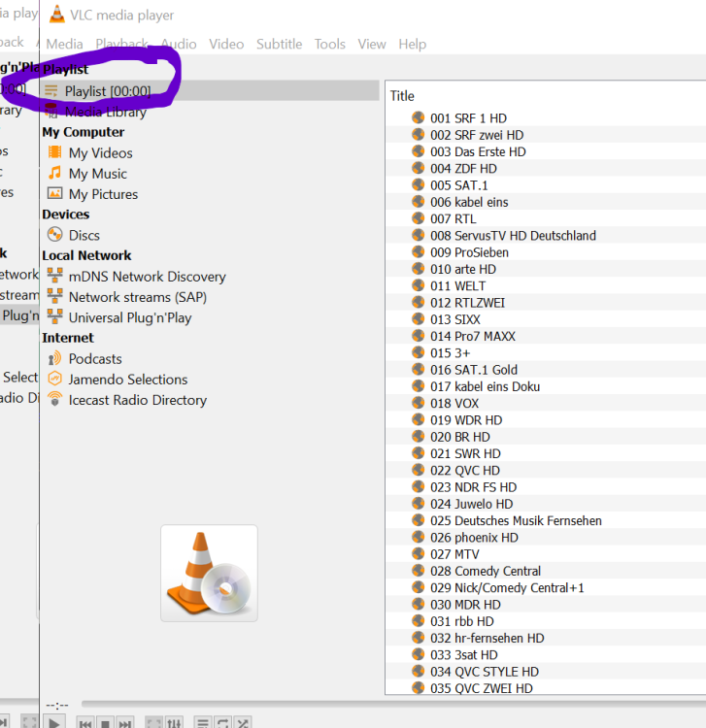Click globe icon next to 020 BR HD

[418, 436]
